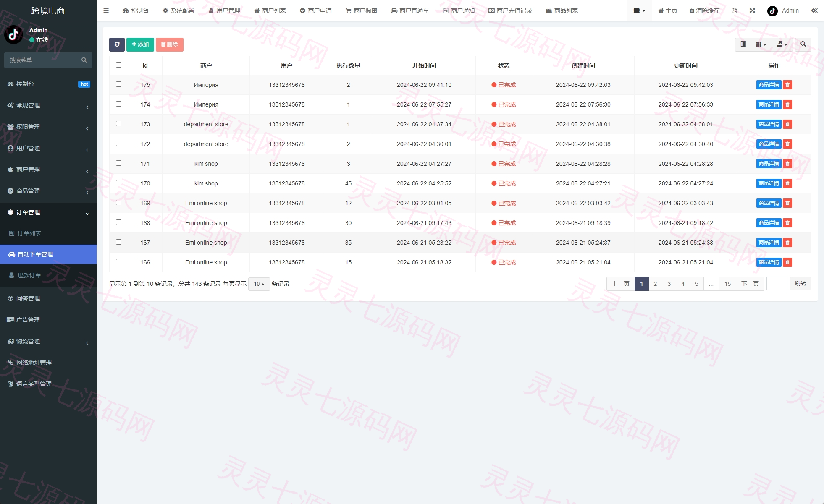Click 商品详情 button for row 175
The height and width of the screenshot is (504, 824).
click(x=769, y=85)
